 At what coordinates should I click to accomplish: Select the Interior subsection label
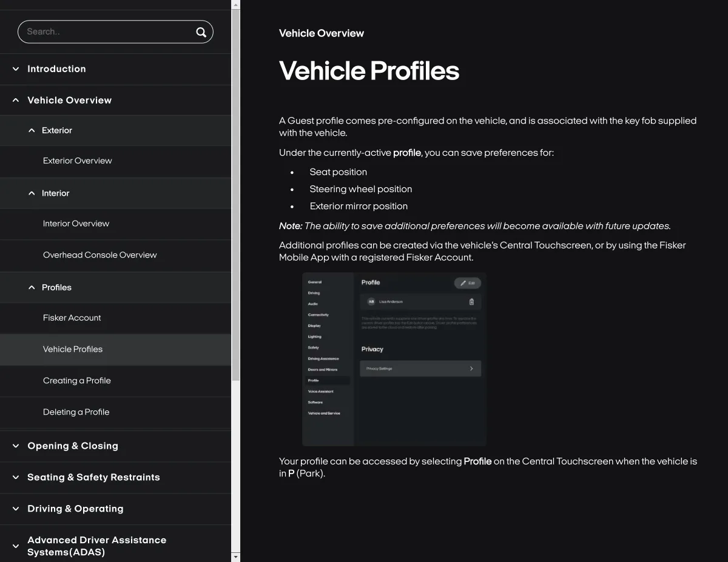[55, 193]
